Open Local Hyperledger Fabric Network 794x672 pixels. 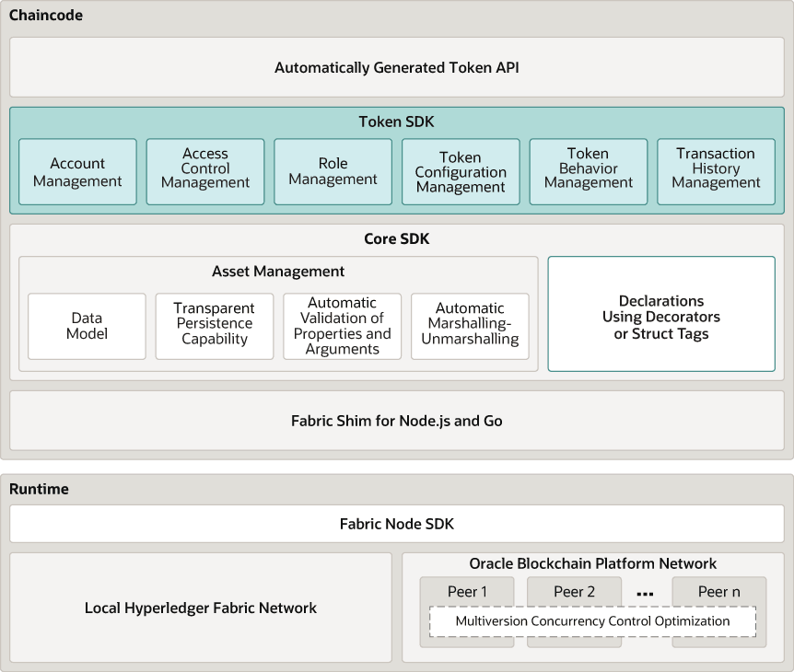200,608
